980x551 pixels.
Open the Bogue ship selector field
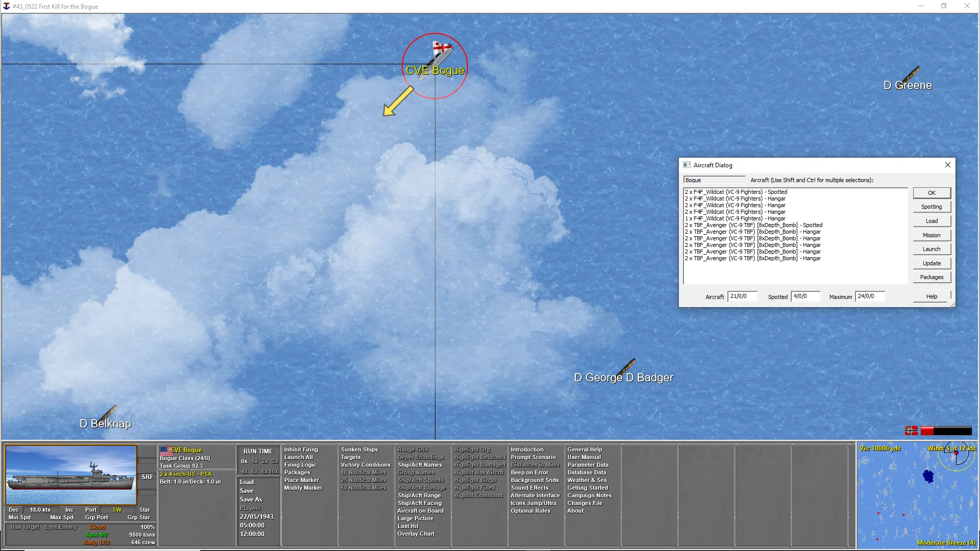714,180
